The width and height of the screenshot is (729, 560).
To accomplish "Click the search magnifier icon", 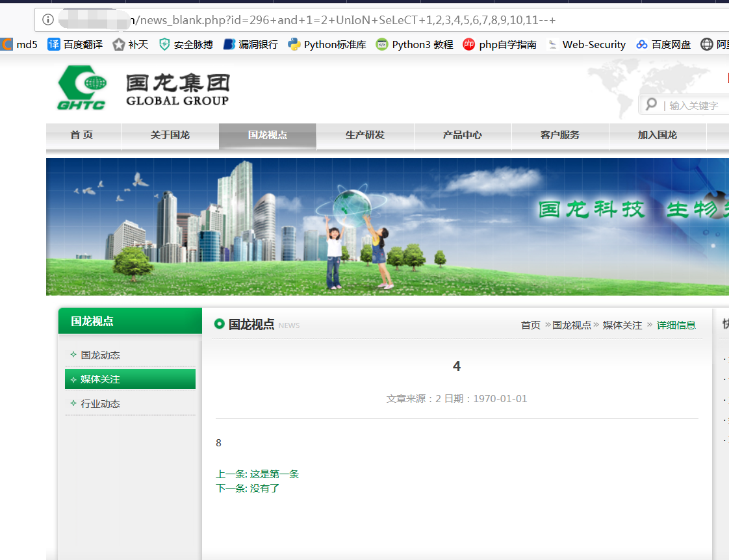I will click(652, 105).
